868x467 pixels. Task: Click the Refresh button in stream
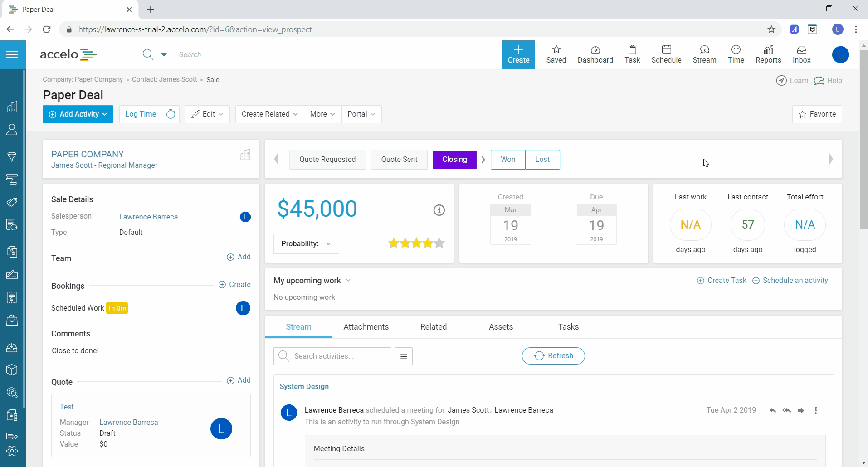click(553, 356)
